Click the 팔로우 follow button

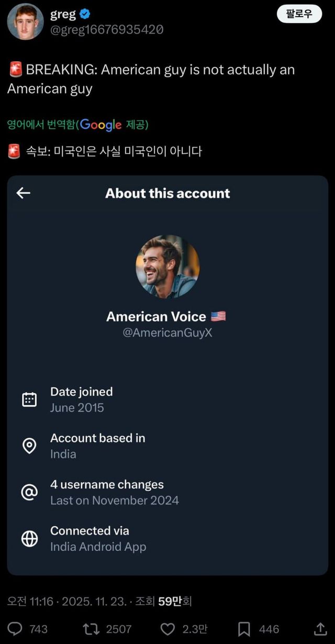[299, 15]
